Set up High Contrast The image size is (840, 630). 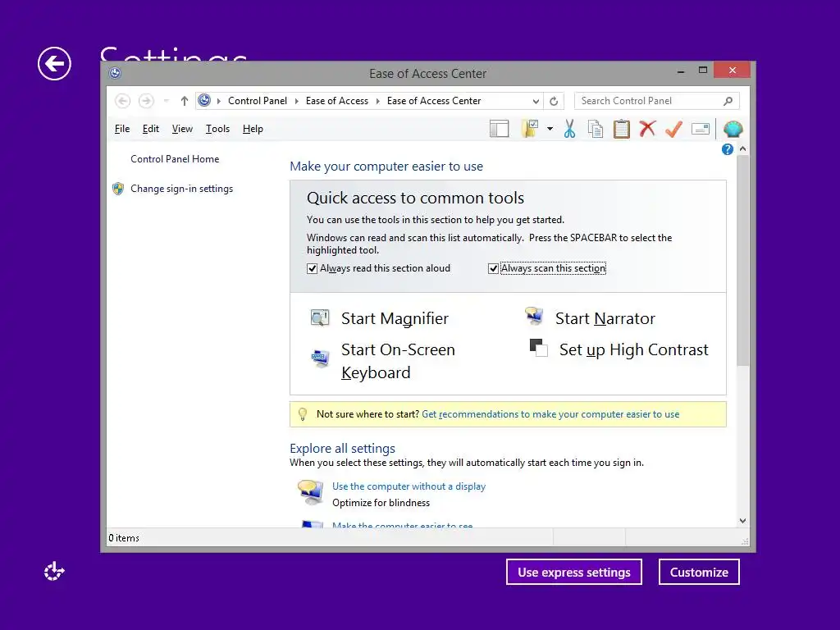coord(634,349)
